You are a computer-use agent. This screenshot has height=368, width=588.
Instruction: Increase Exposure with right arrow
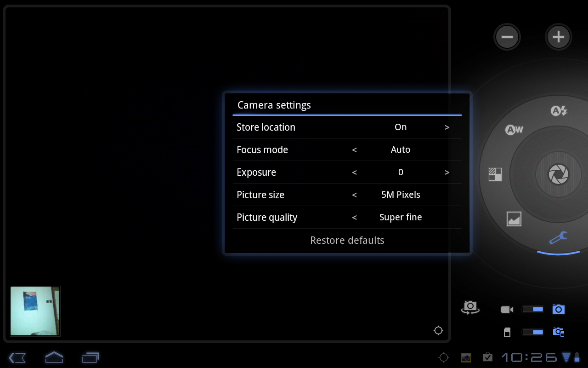click(447, 172)
